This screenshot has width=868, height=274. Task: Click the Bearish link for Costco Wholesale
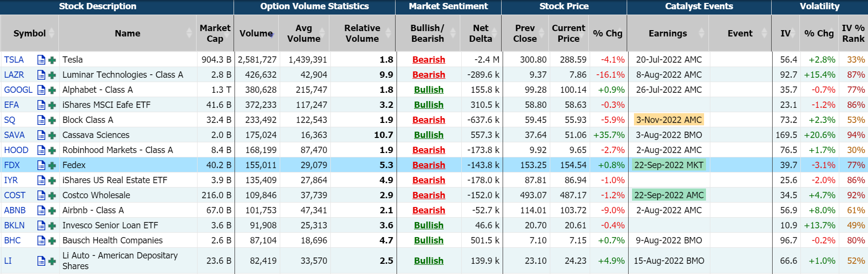click(x=429, y=195)
